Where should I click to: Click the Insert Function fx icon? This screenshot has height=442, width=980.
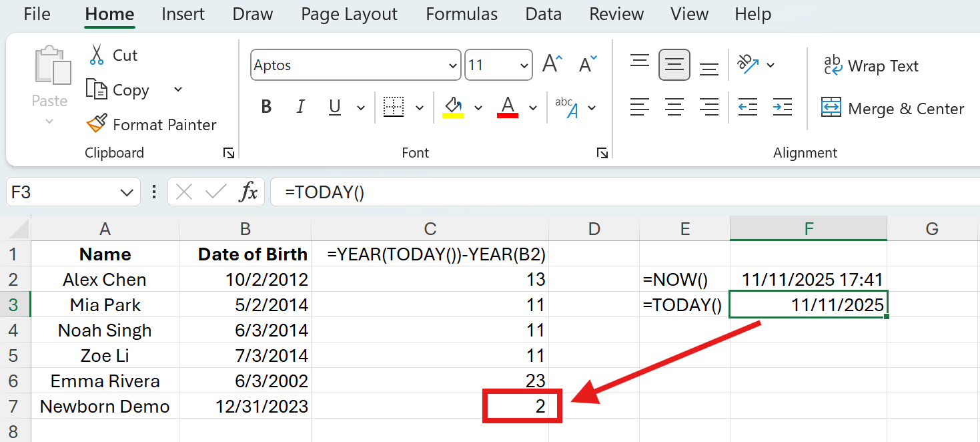pyautogui.click(x=249, y=192)
